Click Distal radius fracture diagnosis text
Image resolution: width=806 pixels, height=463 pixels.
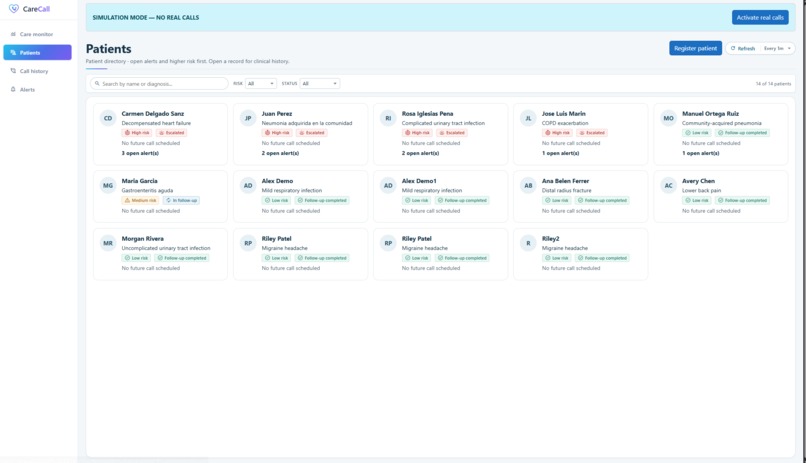tap(566, 191)
